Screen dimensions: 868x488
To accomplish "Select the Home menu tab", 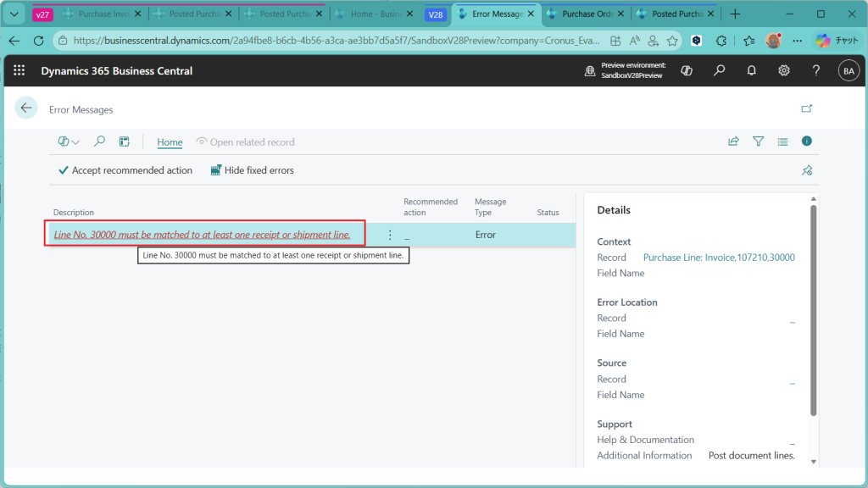I will pyautogui.click(x=170, y=142).
